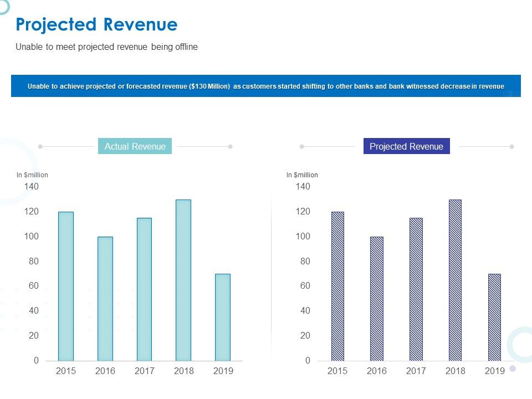Click the '2019' label under the Actual Revenue chart
Image resolution: width=532 pixels, height=399 pixels.
(x=223, y=371)
